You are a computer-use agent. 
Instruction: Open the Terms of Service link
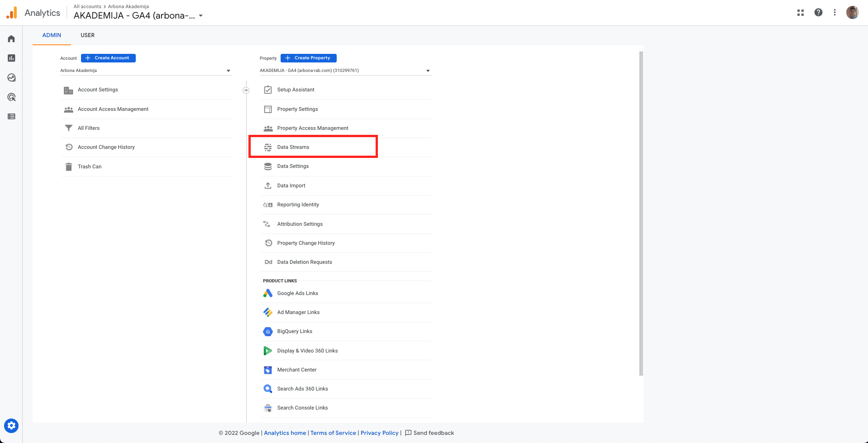[333, 433]
